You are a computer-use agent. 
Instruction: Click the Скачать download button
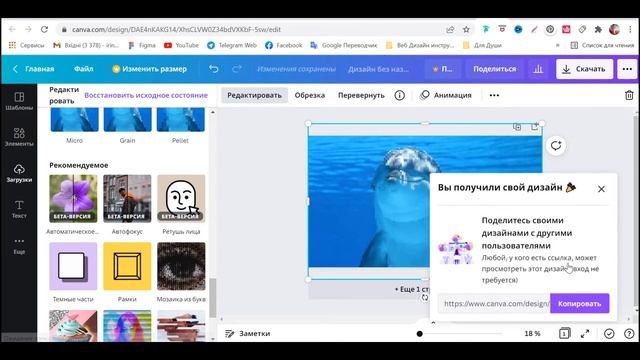pos(584,69)
